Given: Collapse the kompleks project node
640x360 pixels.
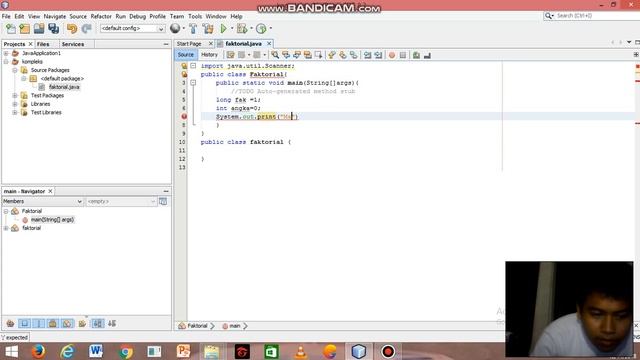Looking at the screenshot, I should 6,62.
